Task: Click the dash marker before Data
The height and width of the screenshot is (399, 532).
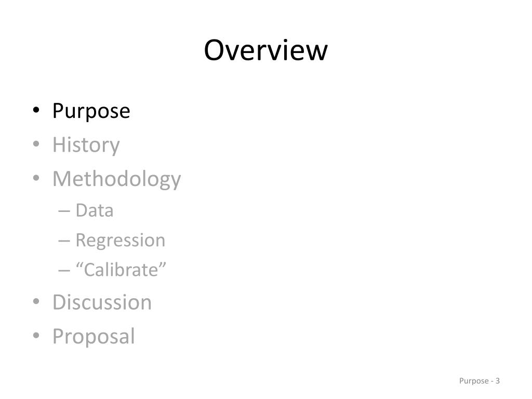Action: coord(64,211)
